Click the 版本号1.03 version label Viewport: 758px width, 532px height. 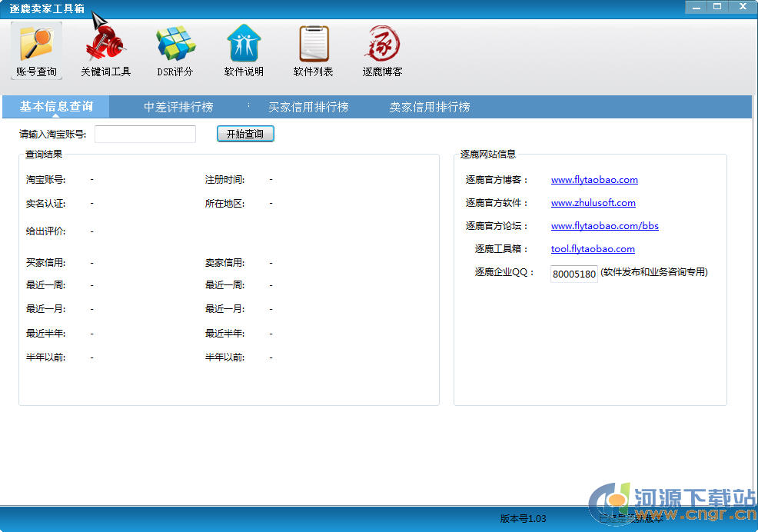523,519
